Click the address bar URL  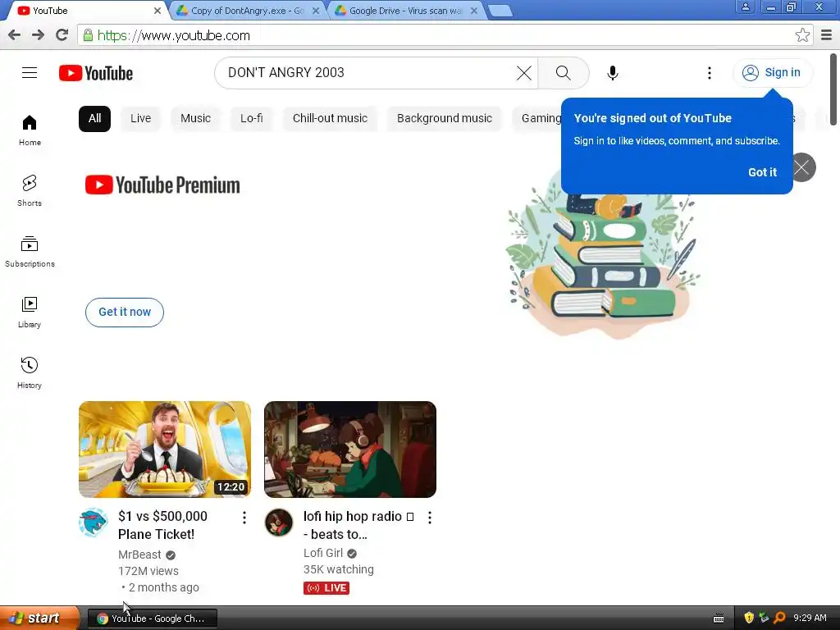pyautogui.click(x=174, y=36)
